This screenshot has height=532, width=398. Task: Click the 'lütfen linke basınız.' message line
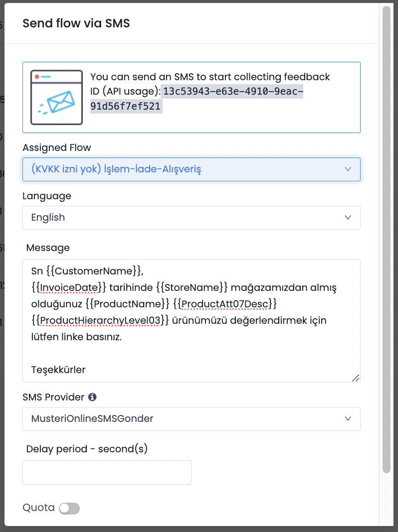point(76,337)
